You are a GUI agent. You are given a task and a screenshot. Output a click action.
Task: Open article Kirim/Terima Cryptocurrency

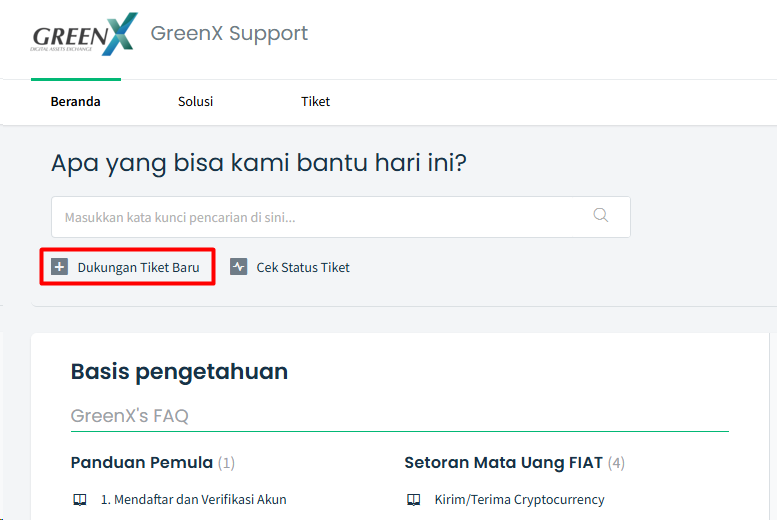(x=519, y=500)
